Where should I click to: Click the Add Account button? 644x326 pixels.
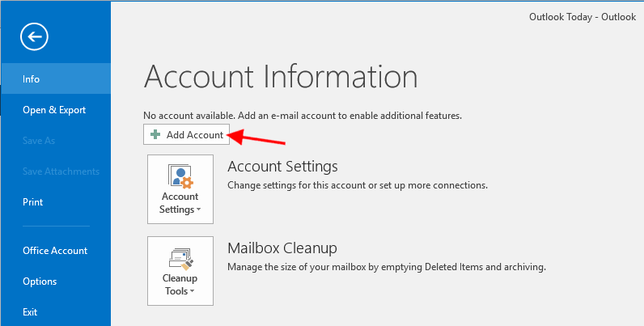[186, 134]
